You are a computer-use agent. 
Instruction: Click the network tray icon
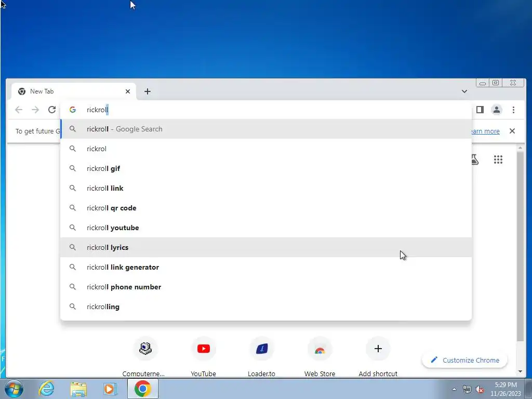[x=467, y=389]
